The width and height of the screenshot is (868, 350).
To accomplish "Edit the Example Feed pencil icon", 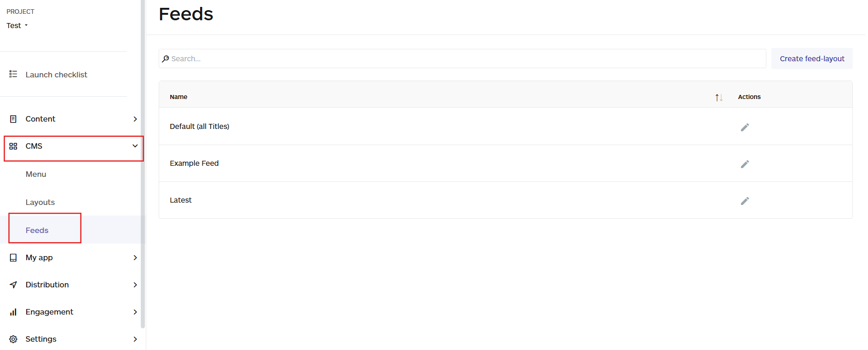I will pyautogui.click(x=745, y=164).
